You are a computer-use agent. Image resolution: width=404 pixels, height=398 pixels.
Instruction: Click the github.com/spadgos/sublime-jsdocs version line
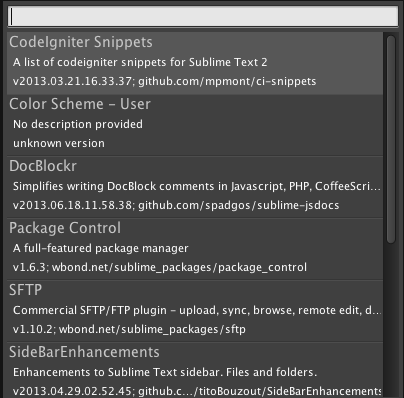(x=176, y=205)
